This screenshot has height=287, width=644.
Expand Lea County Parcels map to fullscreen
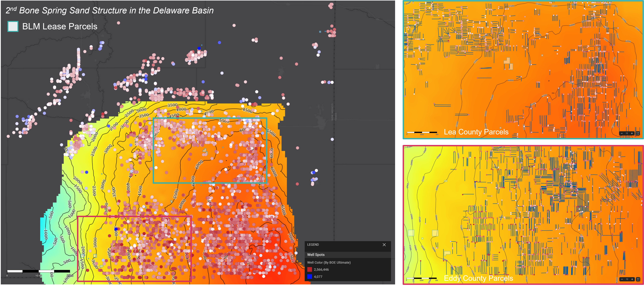[x=638, y=133]
